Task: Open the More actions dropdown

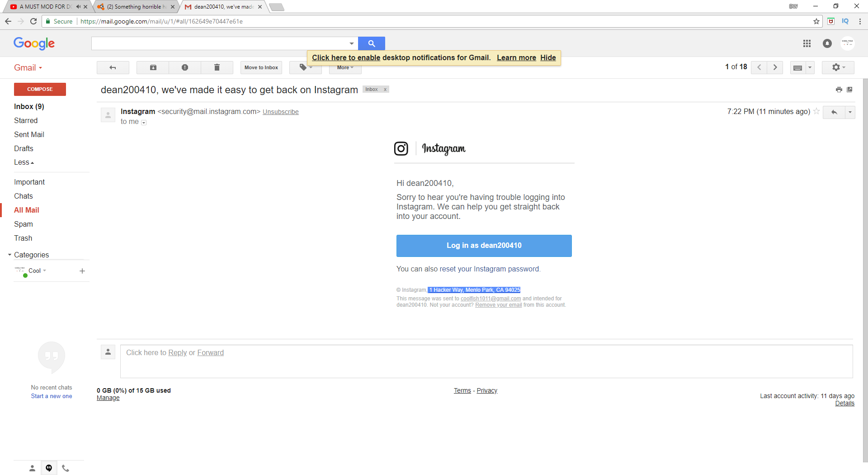Action: [345, 67]
